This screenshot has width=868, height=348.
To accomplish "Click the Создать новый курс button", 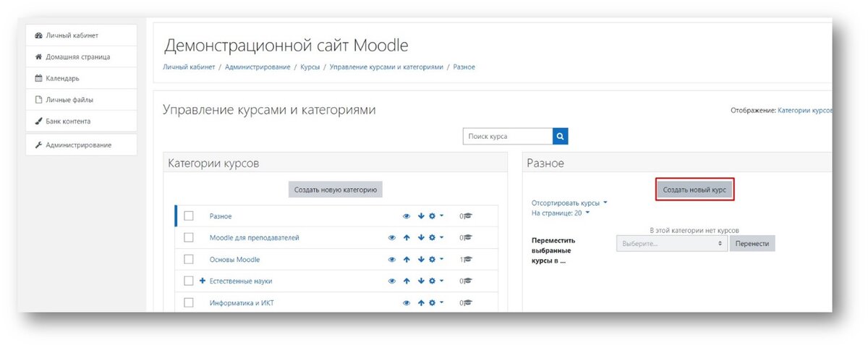I will point(695,190).
